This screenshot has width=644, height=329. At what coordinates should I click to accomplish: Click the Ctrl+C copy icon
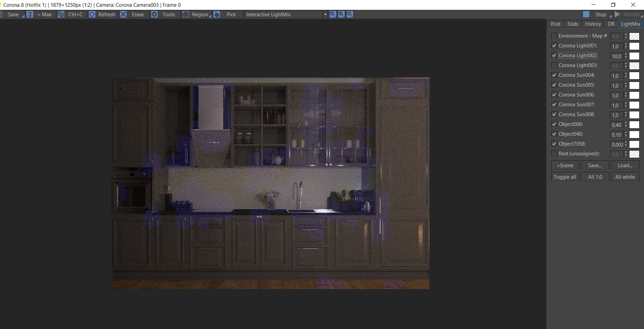pyautogui.click(x=61, y=14)
